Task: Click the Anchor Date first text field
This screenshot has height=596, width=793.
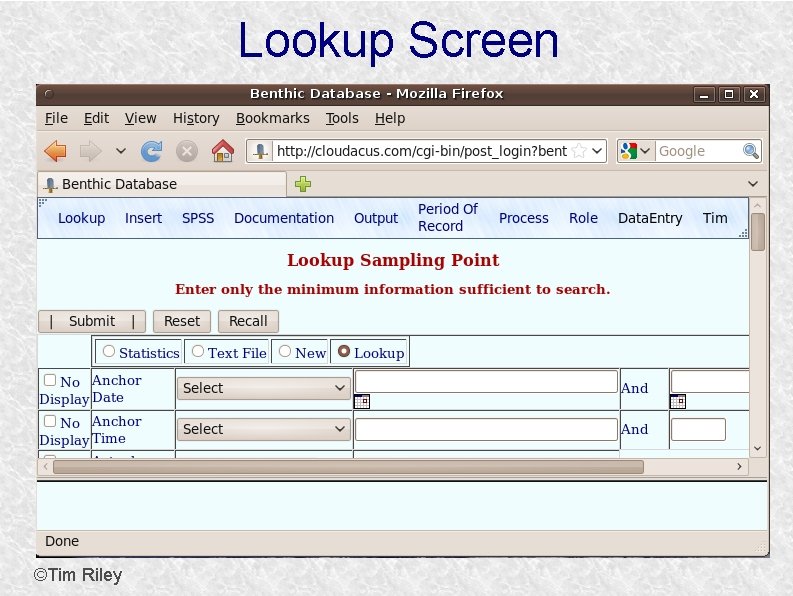Action: coord(486,381)
